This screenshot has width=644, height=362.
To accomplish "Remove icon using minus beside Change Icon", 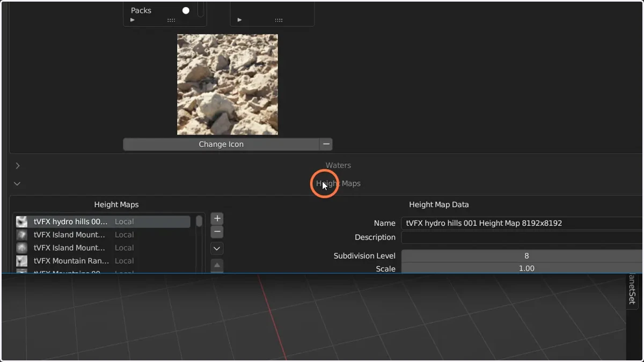I will coord(326,144).
